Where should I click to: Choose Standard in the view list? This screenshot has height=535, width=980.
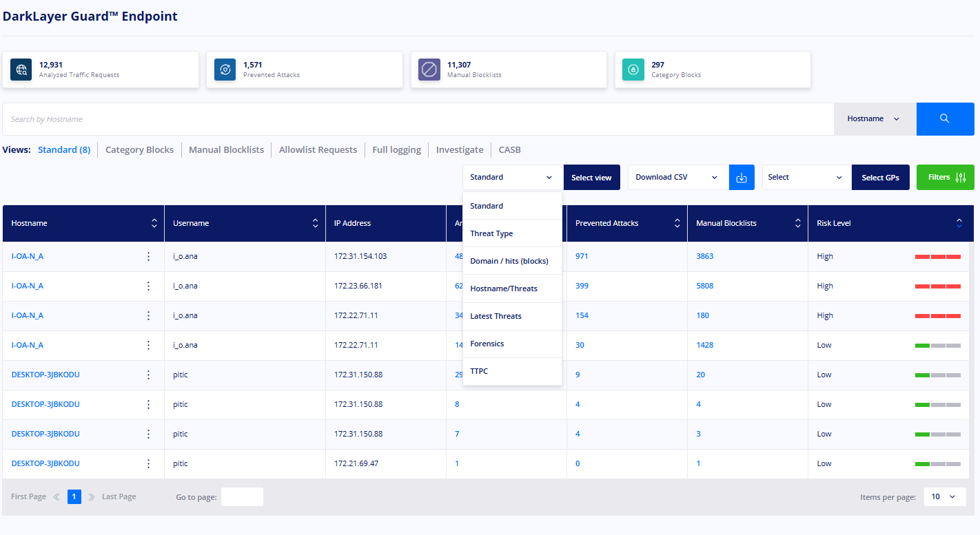click(x=513, y=206)
